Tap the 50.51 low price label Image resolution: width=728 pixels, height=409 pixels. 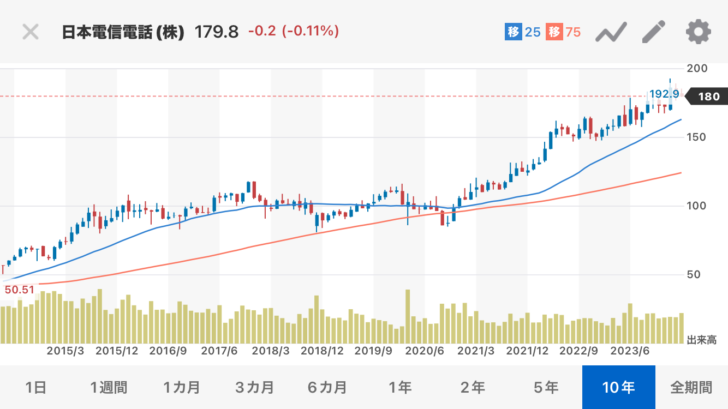21,288
